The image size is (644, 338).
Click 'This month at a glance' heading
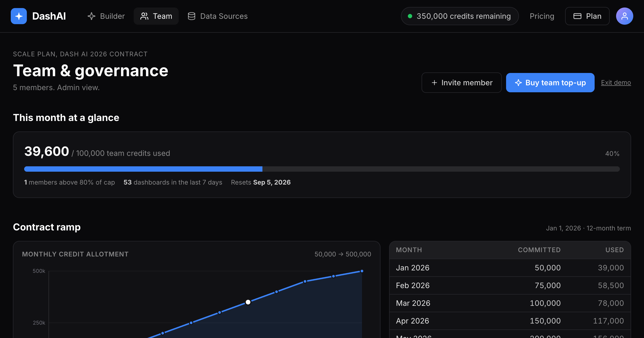(66, 118)
